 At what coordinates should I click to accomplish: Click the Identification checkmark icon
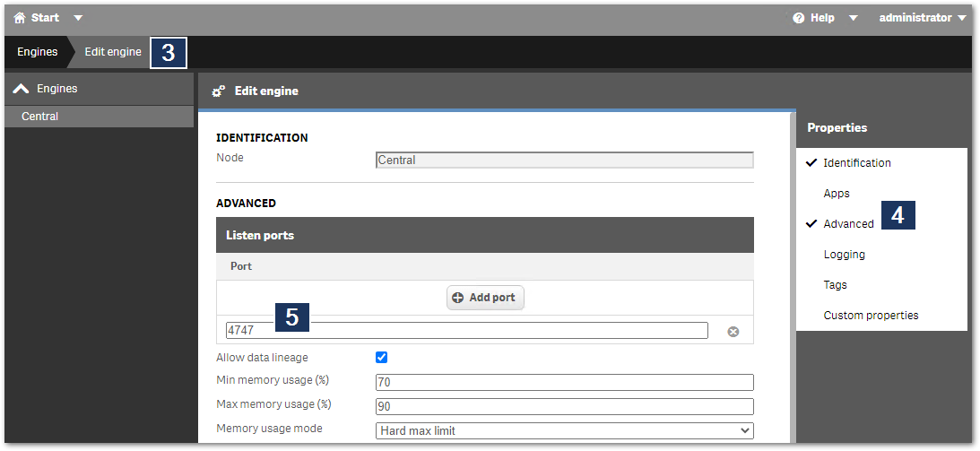(x=811, y=162)
